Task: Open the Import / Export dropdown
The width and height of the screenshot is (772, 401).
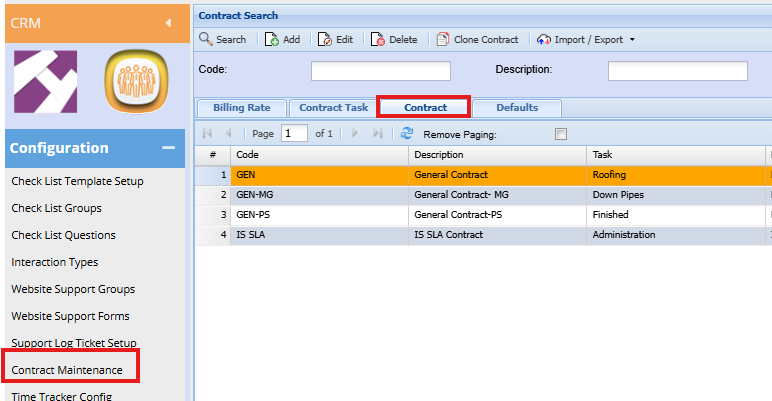Action: [585, 40]
